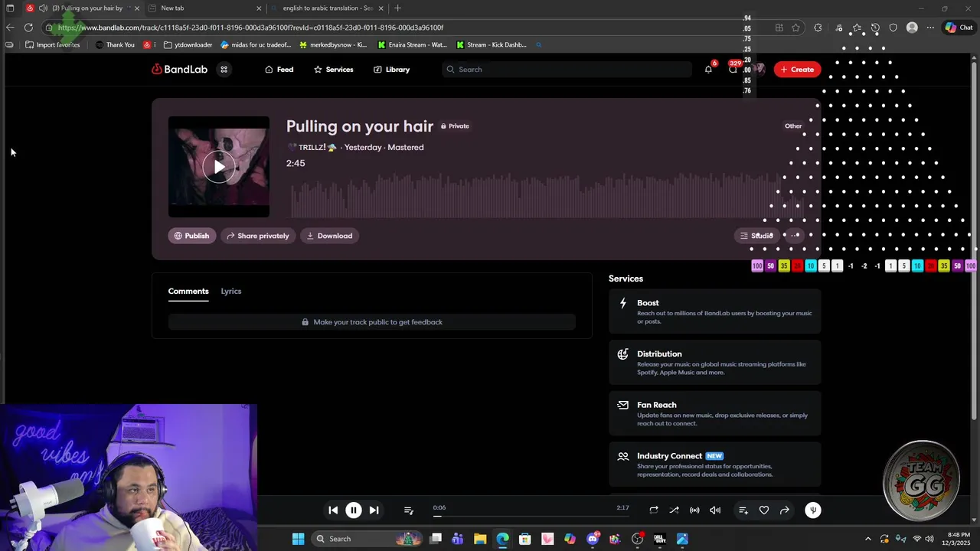Viewport: 980px width, 551px height.
Task: Open the more options menu next to Studio
Action: 795,236
